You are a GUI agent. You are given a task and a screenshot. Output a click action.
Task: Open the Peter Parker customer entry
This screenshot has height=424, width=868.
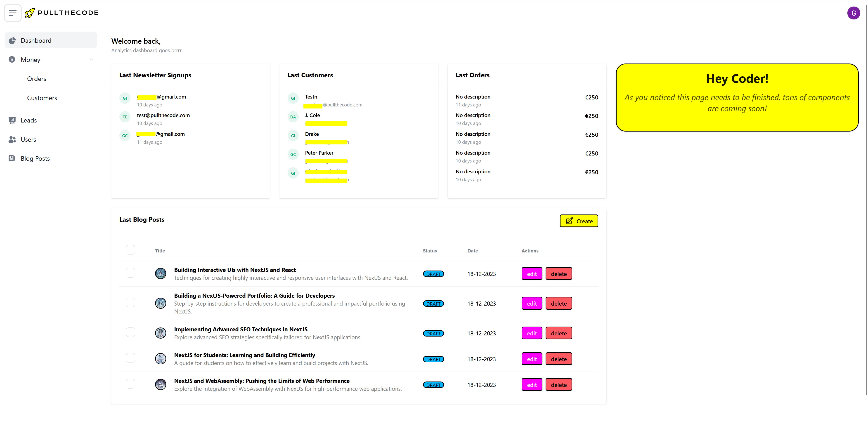319,153
